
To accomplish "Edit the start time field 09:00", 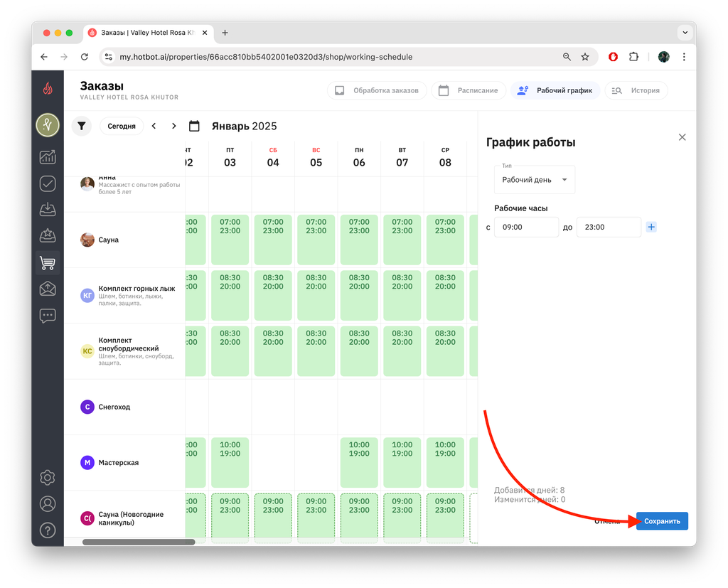I will [x=526, y=227].
